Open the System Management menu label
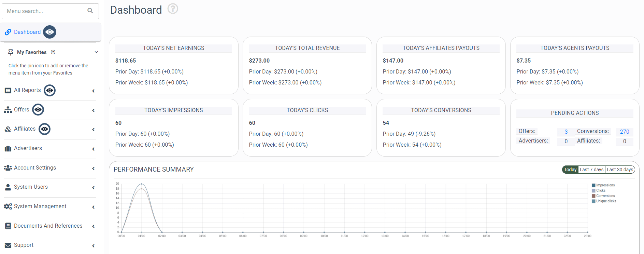Screen dimensions: 644x254 click(x=40, y=206)
